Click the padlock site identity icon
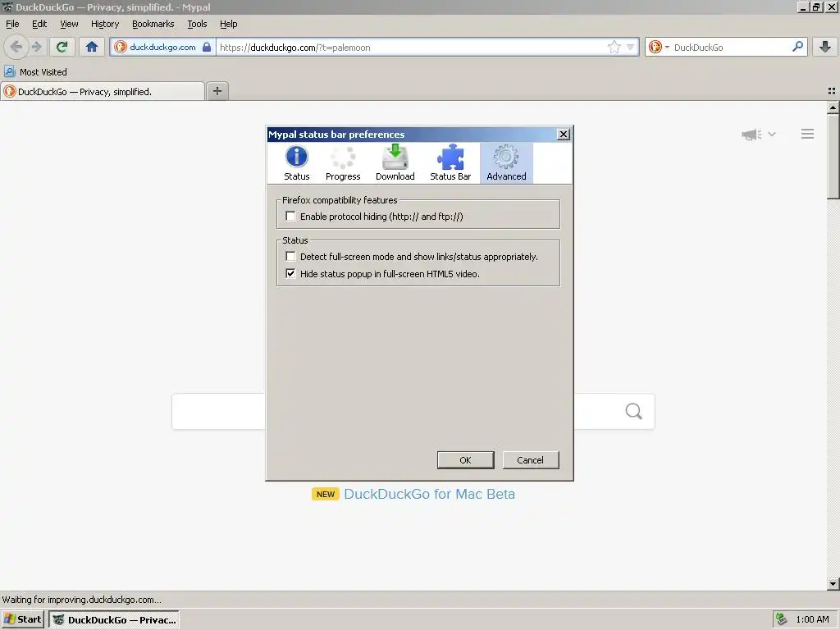This screenshot has height=630, width=840. pos(207,47)
